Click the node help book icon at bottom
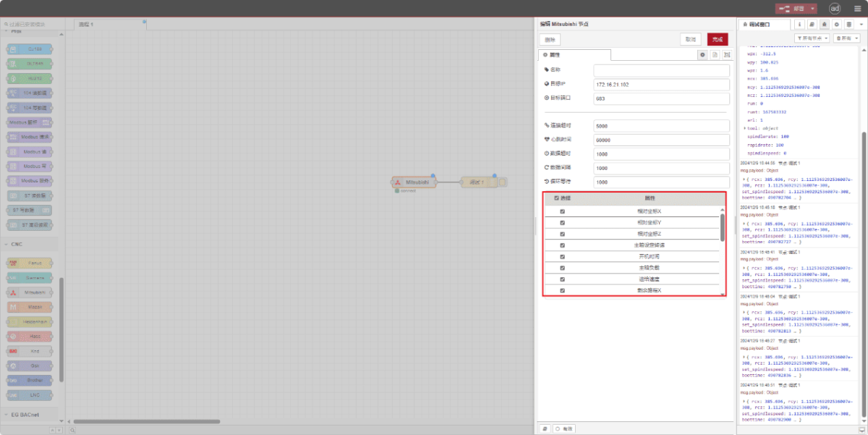The width and height of the screenshot is (868, 435). (545, 428)
